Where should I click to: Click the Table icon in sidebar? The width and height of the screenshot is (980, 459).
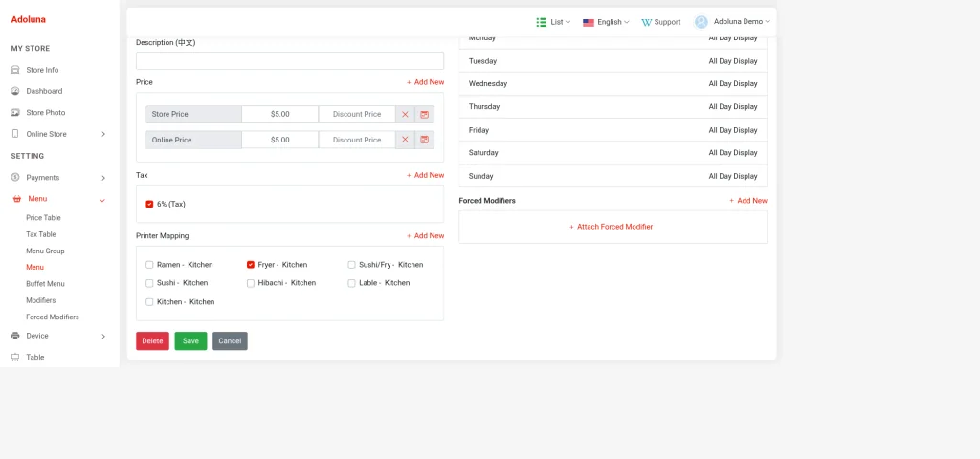(x=15, y=358)
